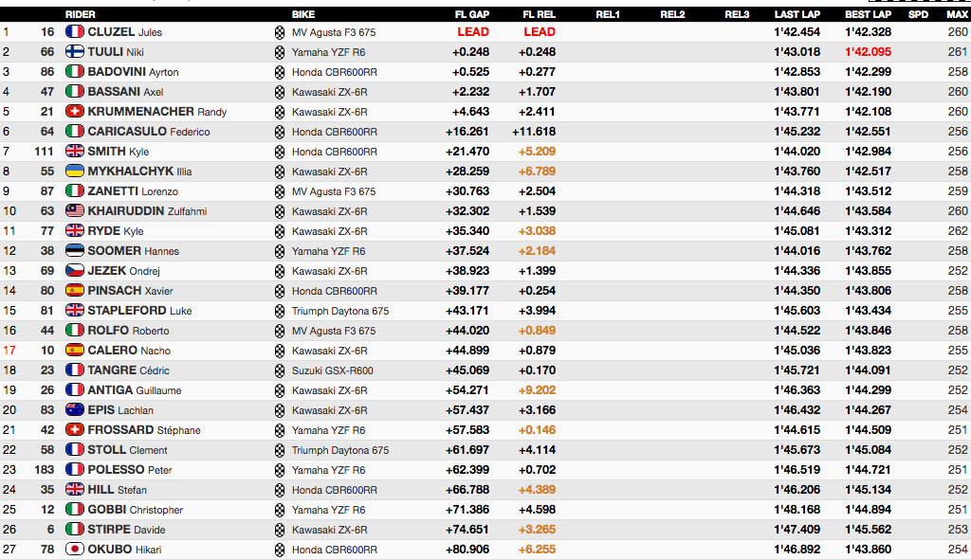Click orange FL REL value +9.202
971x560 pixels.
tap(537, 389)
